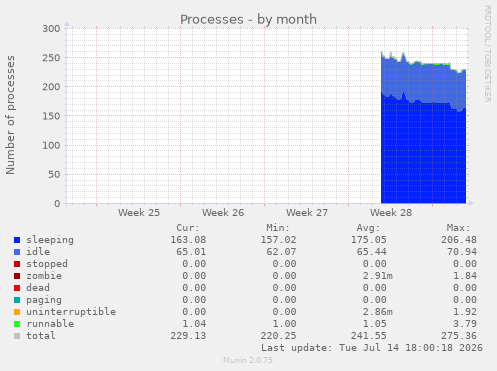Click total current value 229.13
The width and height of the screenshot is (497, 371).
[188, 336]
